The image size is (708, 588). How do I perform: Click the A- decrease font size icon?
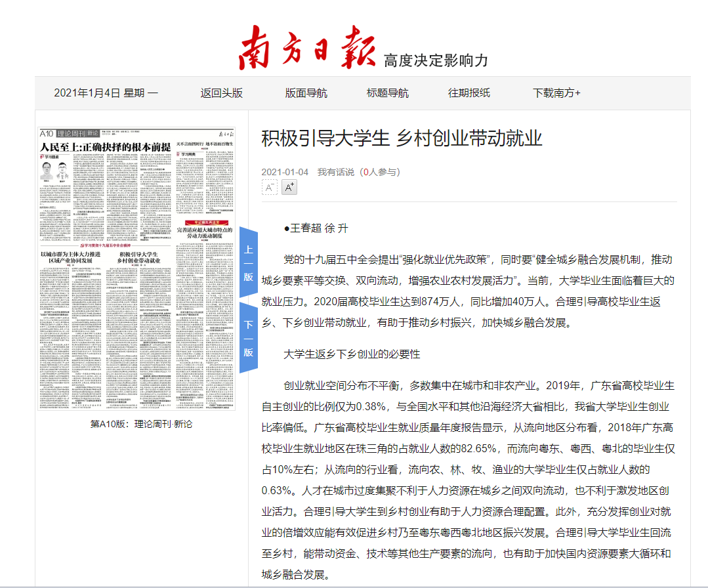point(269,188)
